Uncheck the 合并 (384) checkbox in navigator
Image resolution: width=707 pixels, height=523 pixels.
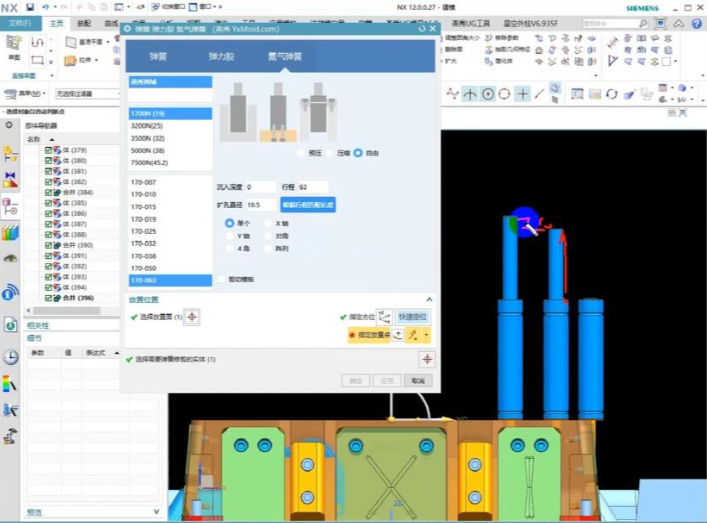point(48,193)
